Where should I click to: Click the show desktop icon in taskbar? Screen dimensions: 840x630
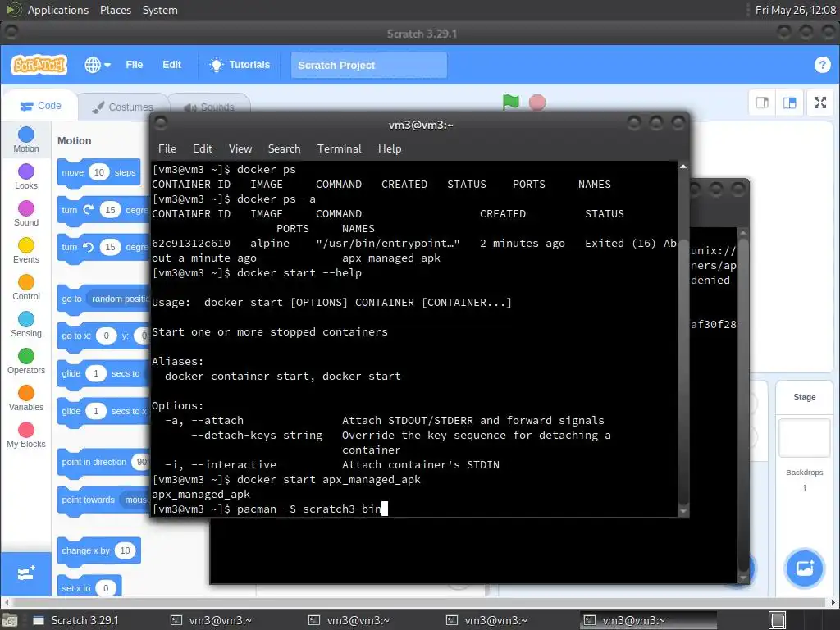pos(10,620)
